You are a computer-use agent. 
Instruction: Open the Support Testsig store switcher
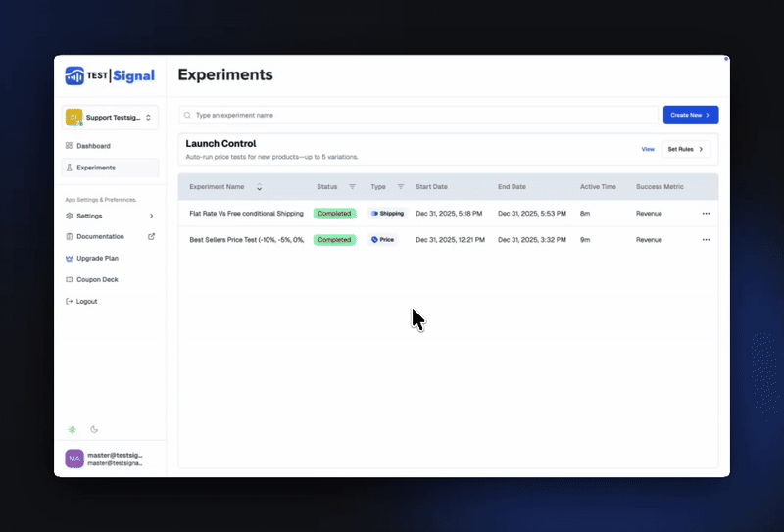tap(110, 118)
